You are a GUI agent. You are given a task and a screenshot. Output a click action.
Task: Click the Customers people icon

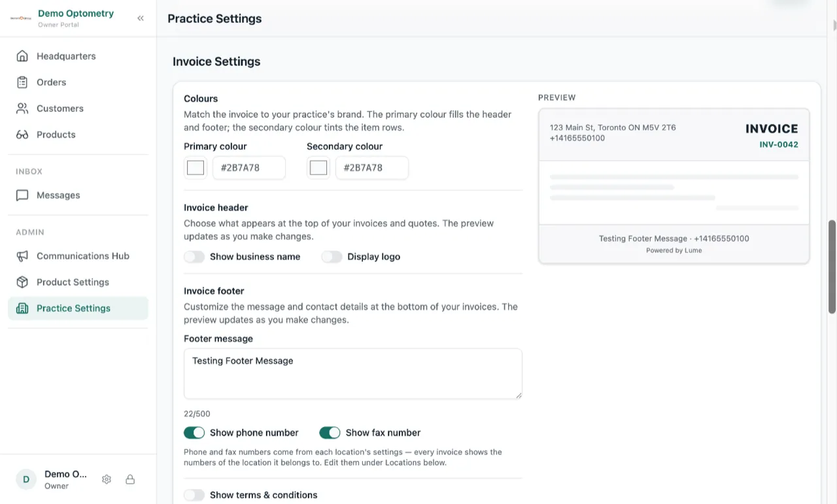coord(22,109)
